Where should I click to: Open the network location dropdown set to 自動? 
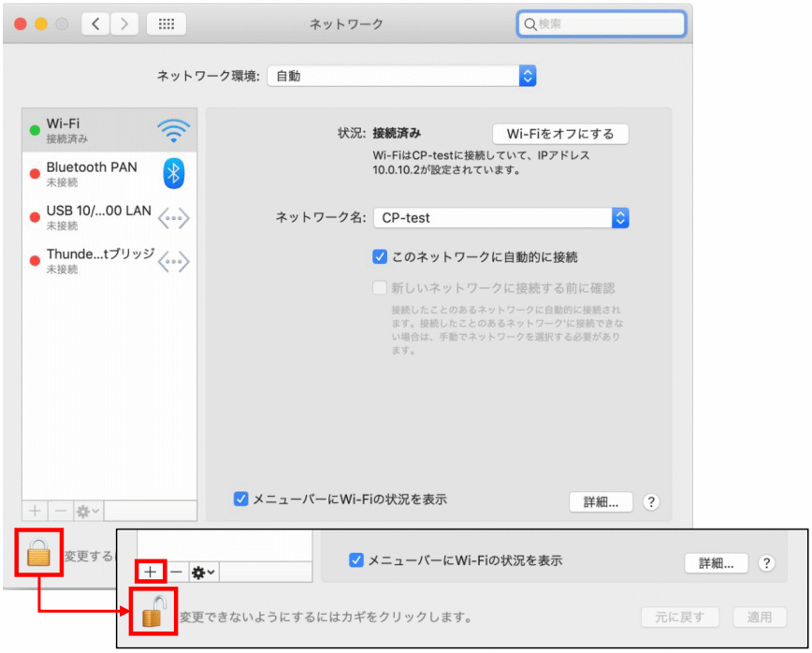pos(401,76)
